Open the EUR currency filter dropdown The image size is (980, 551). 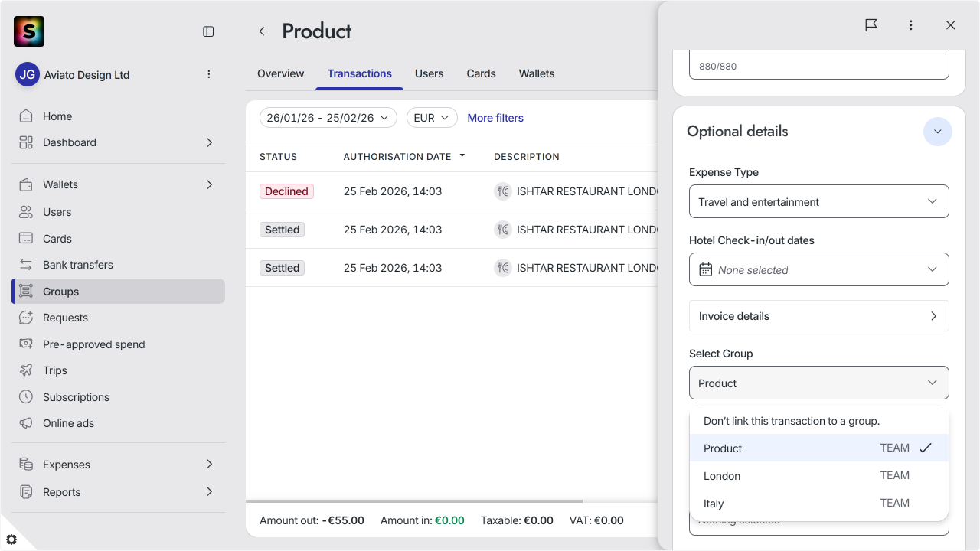tap(432, 118)
